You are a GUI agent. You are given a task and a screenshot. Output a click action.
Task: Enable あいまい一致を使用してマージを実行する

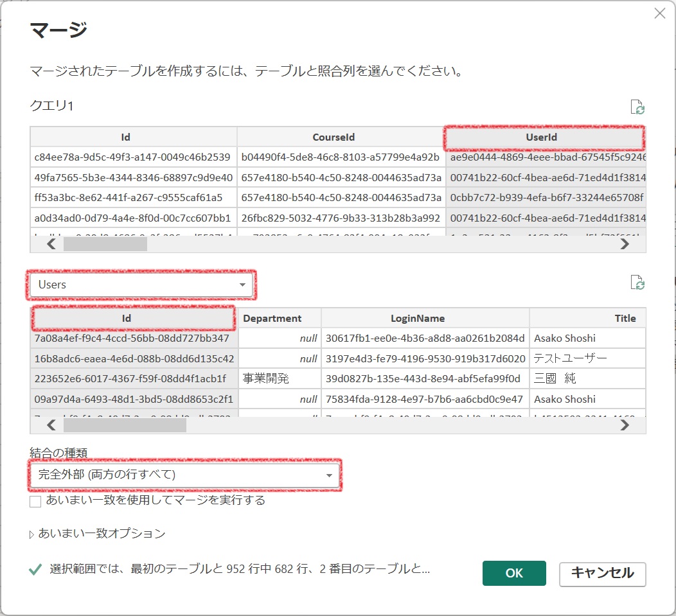[x=35, y=501]
